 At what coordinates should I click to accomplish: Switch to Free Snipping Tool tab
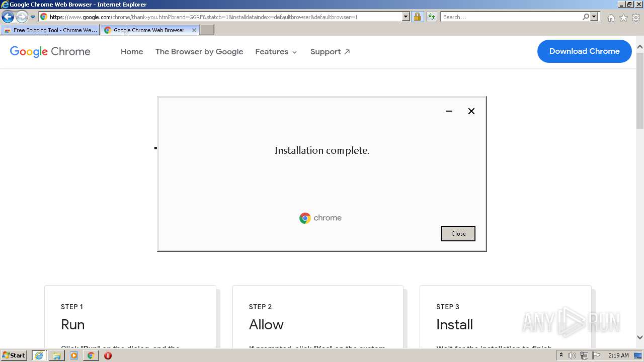50,30
